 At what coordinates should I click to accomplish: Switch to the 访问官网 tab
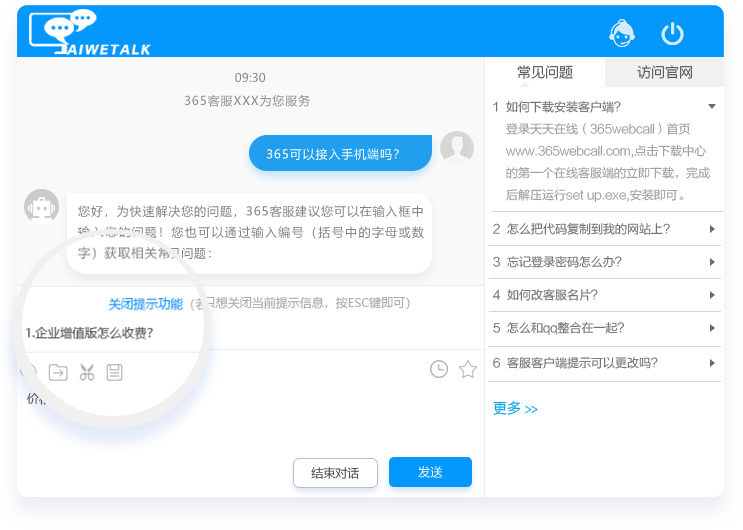[664, 72]
